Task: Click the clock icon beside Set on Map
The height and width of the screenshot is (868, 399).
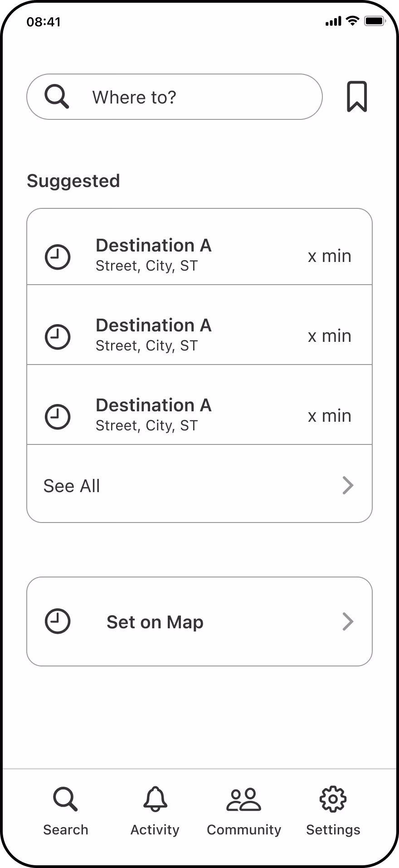Action: click(x=58, y=621)
